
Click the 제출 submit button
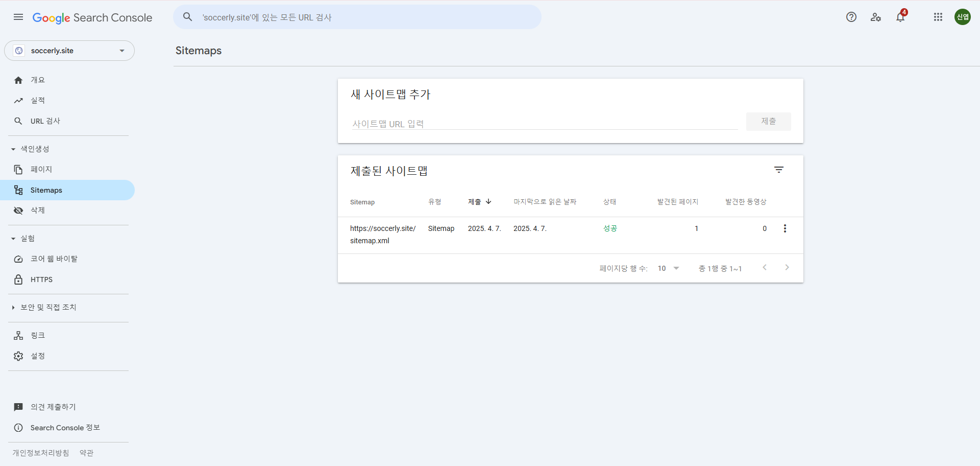769,122
